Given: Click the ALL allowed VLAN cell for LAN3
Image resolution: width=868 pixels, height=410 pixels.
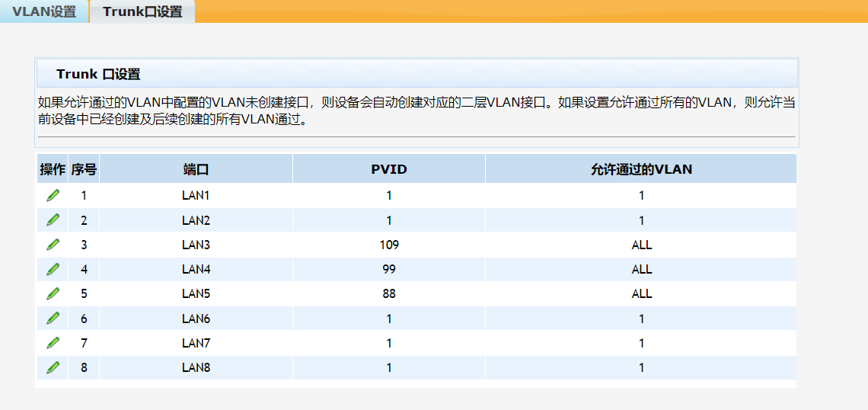Looking at the screenshot, I should (641, 245).
